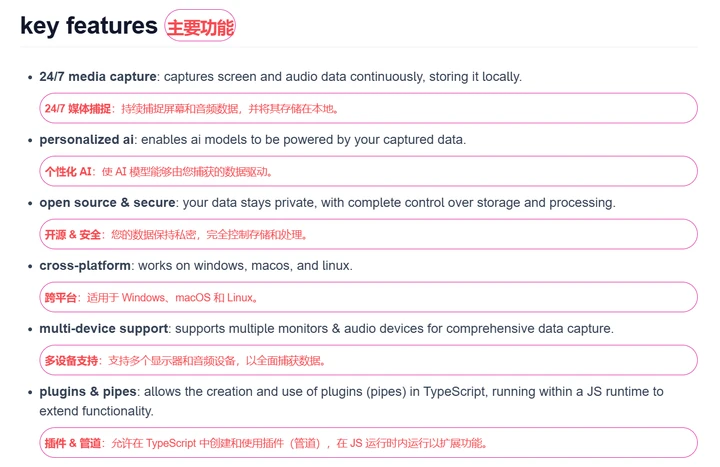This screenshot has width=720, height=467.
Task: Click the bold "24/7 media capture" term
Action: (98, 76)
